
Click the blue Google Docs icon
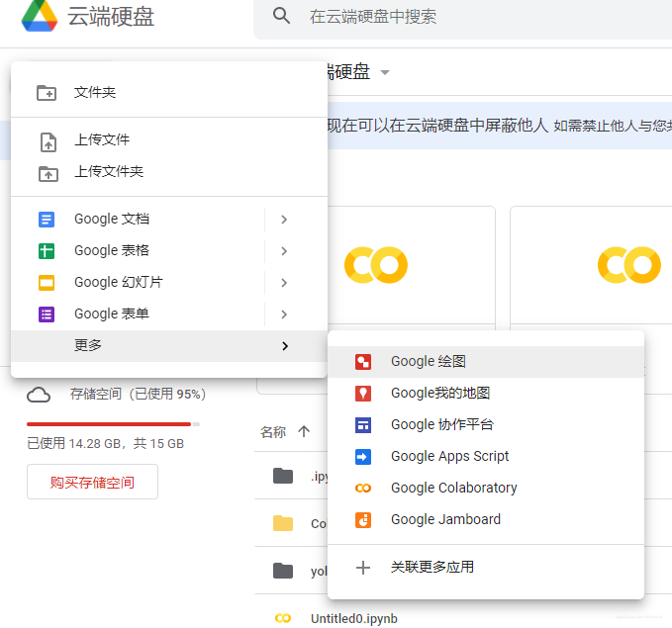click(47, 220)
